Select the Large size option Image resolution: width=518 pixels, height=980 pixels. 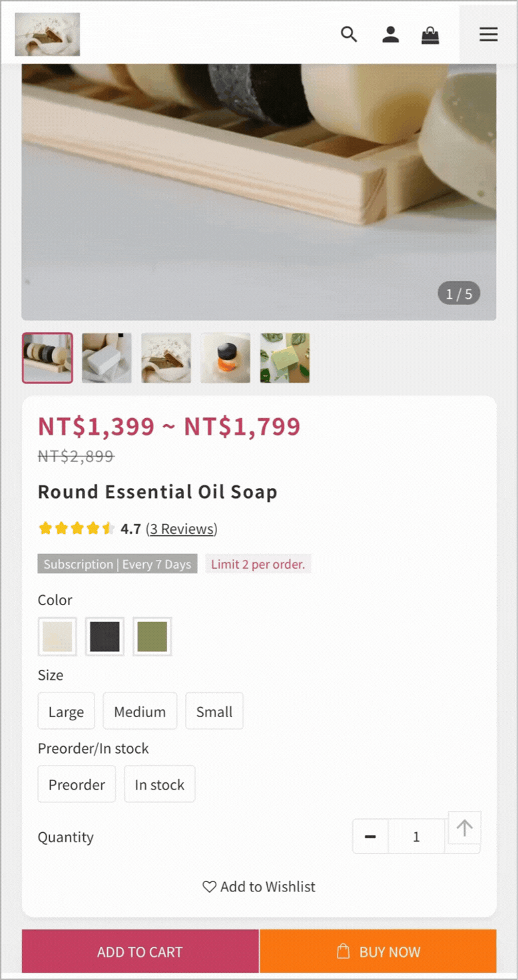(x=66, y=711)
